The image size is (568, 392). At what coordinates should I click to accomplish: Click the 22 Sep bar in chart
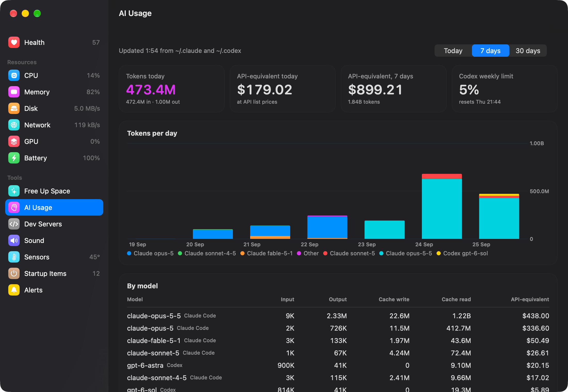pos(327,227)
